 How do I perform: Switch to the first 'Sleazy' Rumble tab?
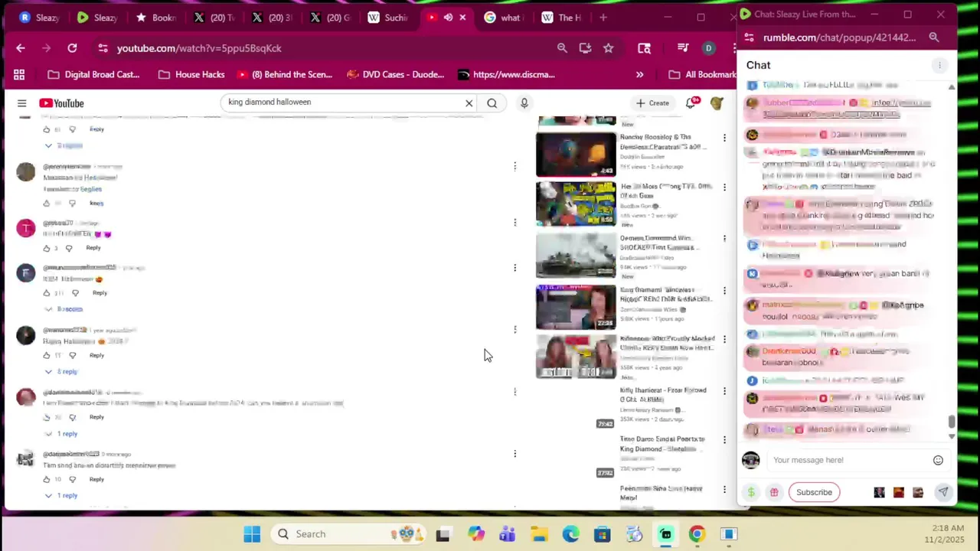(39, 17)
